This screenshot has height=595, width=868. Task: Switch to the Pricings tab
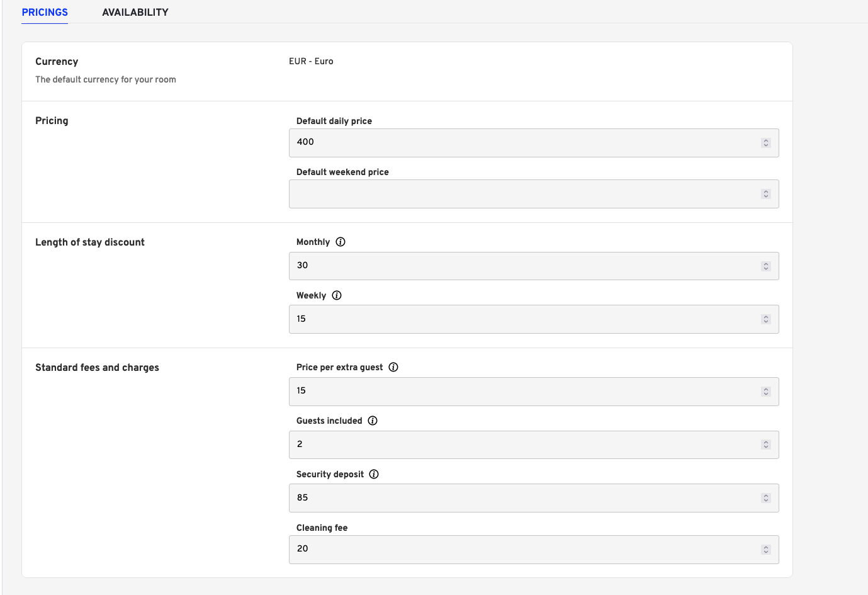45,12
